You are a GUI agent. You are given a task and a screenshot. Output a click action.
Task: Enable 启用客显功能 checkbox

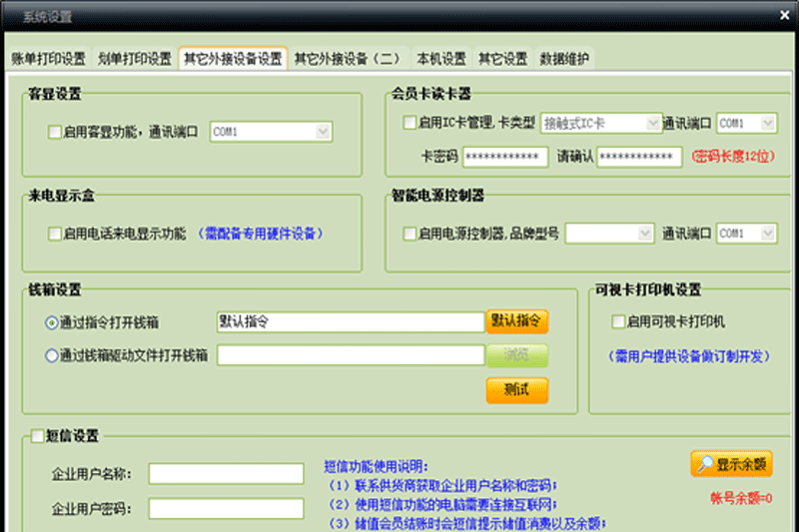[x=55, y=133]
